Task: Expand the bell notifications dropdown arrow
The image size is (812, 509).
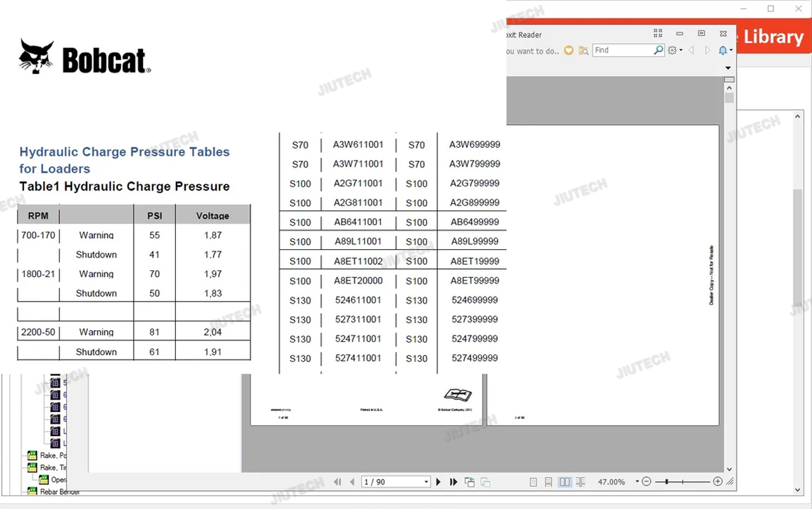Action: tap(731, 50)
